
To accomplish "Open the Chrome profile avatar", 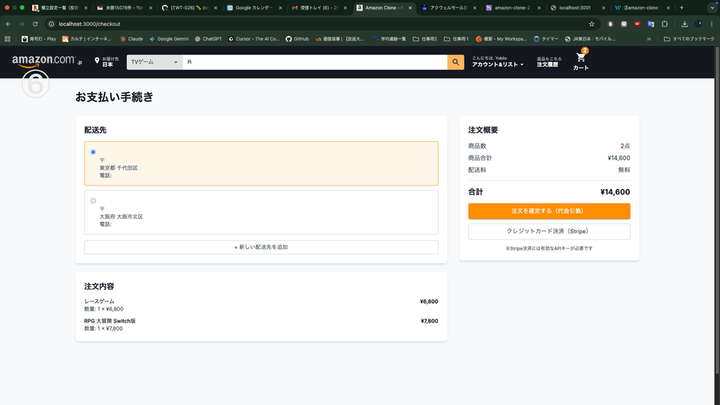I will [x=698, y=24].
